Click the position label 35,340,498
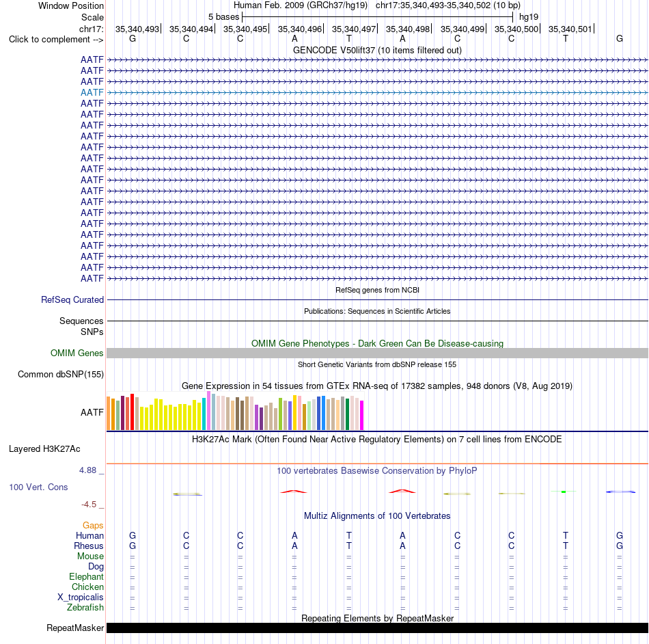The height and width of the screenshot is (644, 649). pos(408,29)
